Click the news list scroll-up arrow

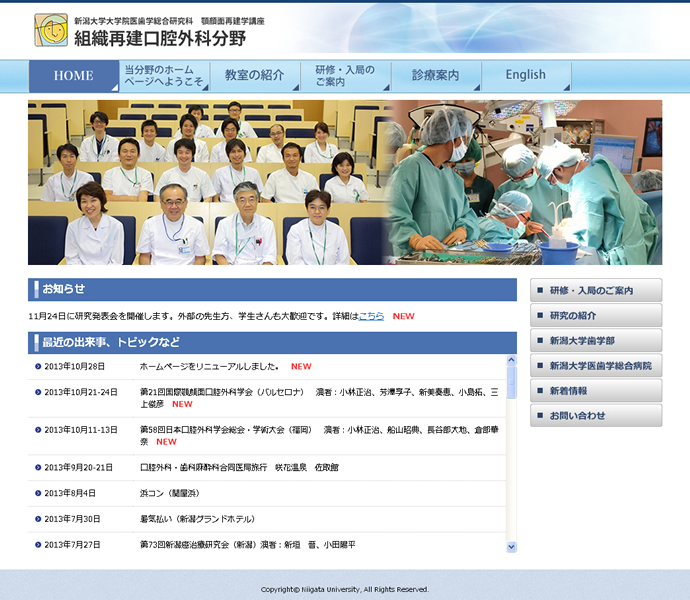[511, 360]
